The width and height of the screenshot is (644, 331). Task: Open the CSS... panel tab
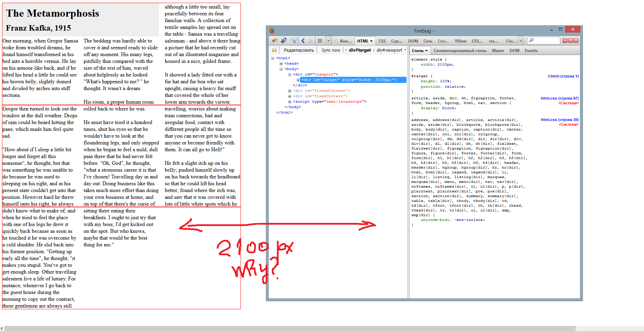477,41
